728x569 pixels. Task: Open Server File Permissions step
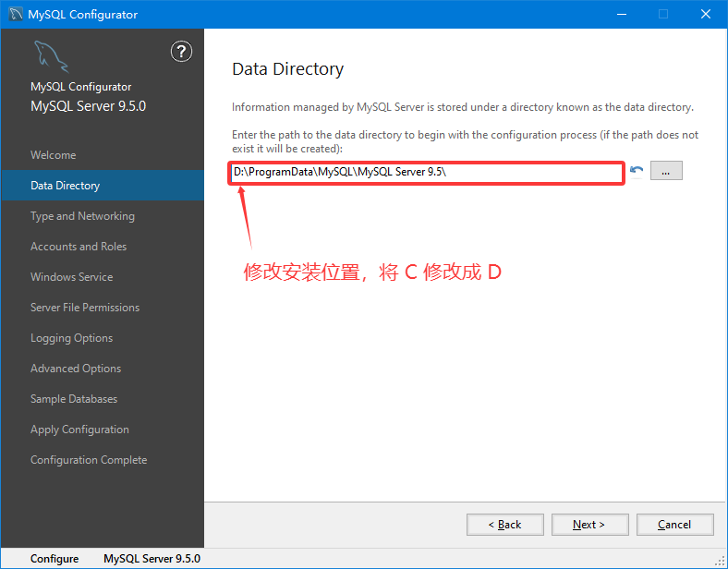(x=103, y=308)
